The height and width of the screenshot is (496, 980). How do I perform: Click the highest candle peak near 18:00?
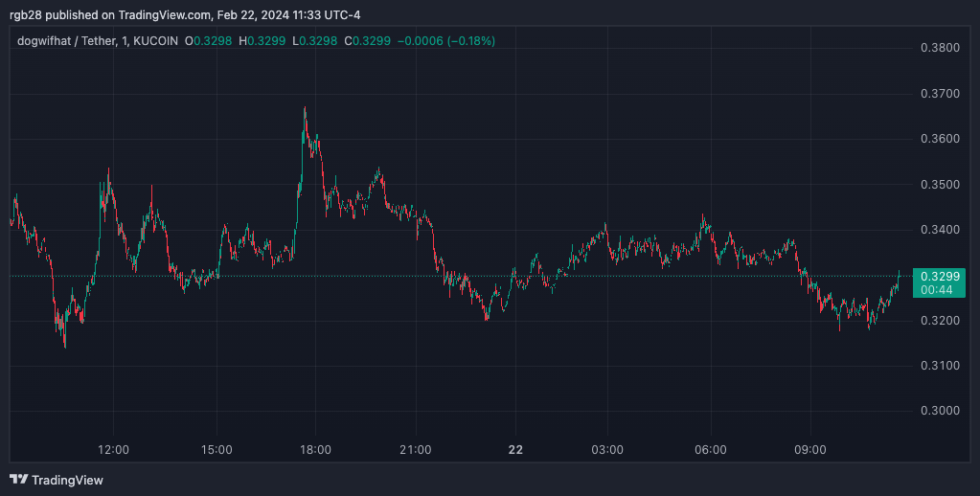[305, 109]
